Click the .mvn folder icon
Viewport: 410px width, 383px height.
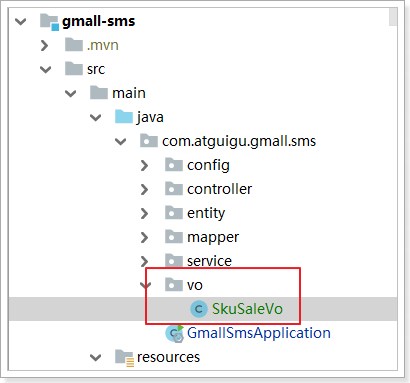click(x=74, y=45)
